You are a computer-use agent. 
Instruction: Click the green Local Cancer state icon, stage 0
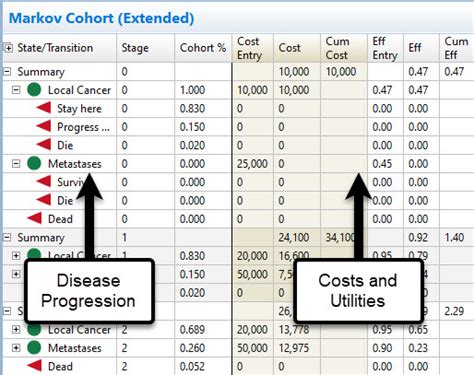tap(34, 90)
